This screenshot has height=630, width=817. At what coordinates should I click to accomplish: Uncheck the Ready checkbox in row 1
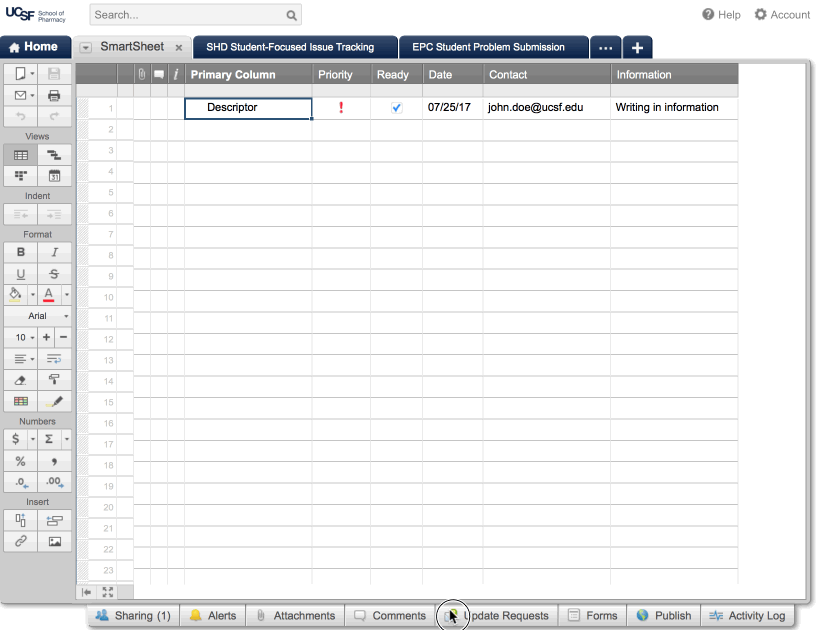click(x=397, y=108)
